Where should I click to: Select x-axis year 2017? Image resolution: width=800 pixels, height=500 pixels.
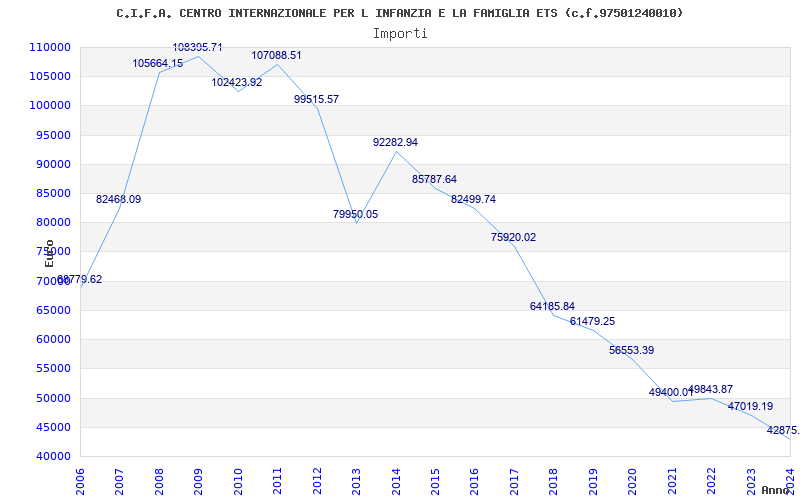514,482
